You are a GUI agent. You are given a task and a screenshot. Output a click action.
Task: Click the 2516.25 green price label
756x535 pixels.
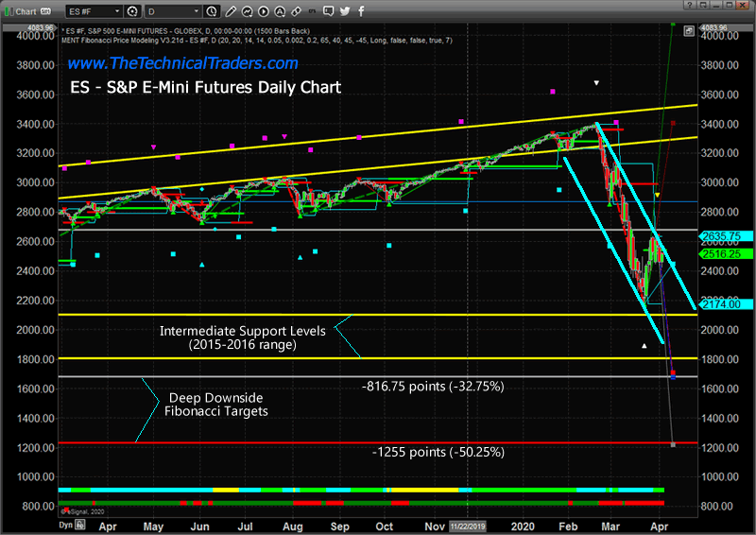pos(726,253)
